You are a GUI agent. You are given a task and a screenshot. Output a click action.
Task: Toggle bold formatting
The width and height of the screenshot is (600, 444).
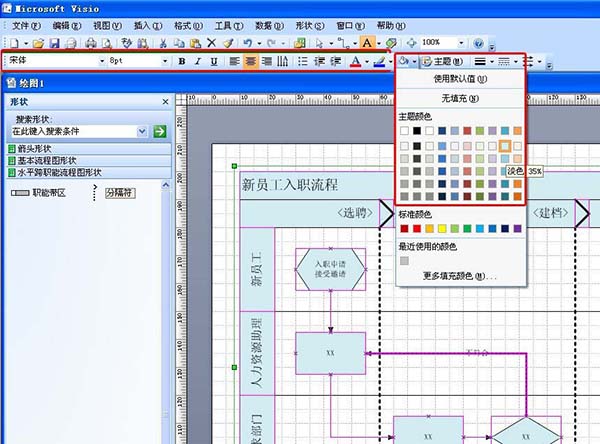pyautogui.click(x=182, y=61)
